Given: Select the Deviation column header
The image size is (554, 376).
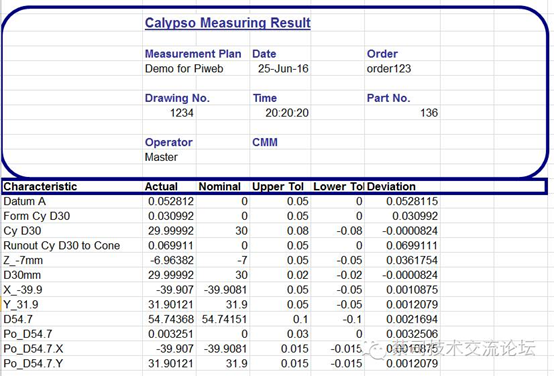Looking at the screenshot, I should [391, 186].
